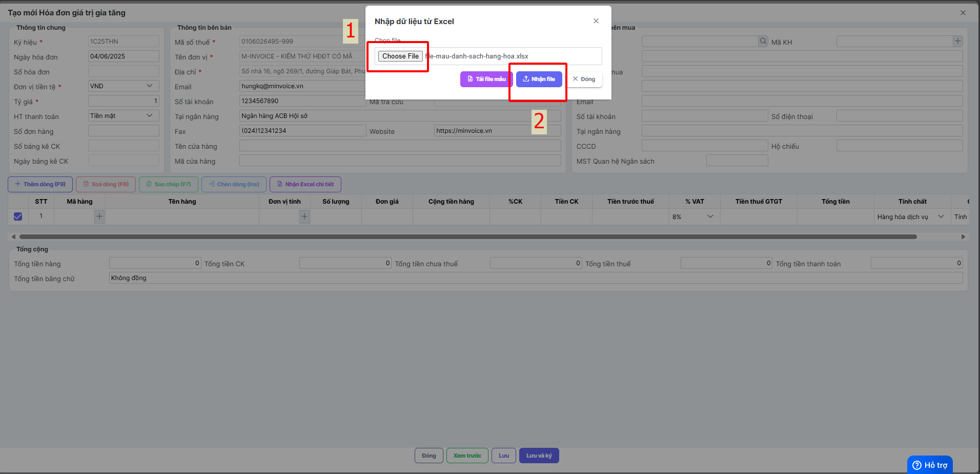The width and height of the screenshot is (980, 474).
Task: Click the Mã cửa hàng field
Action: [x=400, y=160]
